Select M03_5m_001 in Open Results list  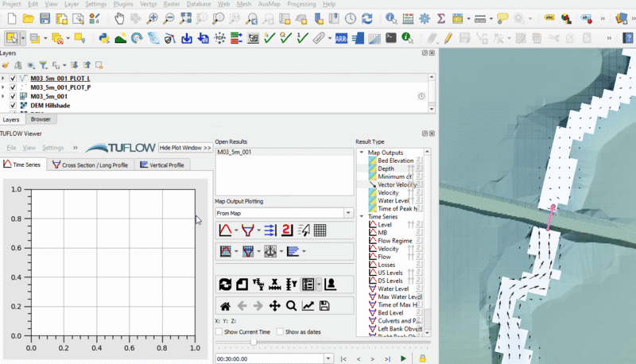coord(235,152)
